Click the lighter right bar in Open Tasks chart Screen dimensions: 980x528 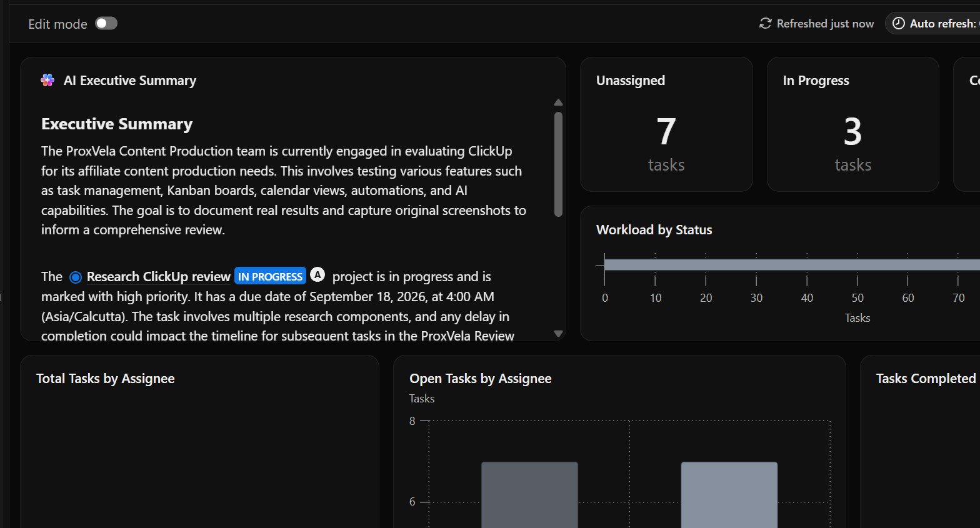729,495
